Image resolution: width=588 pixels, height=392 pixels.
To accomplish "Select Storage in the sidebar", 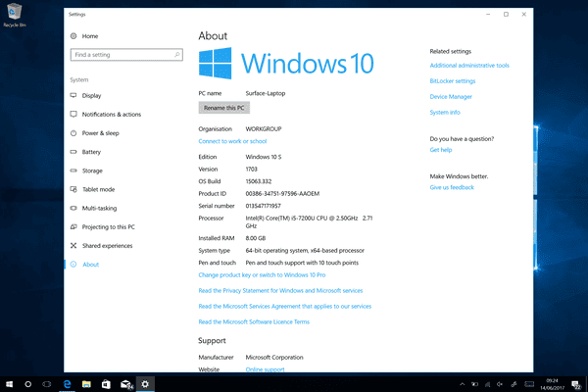I will pos(92,171).
